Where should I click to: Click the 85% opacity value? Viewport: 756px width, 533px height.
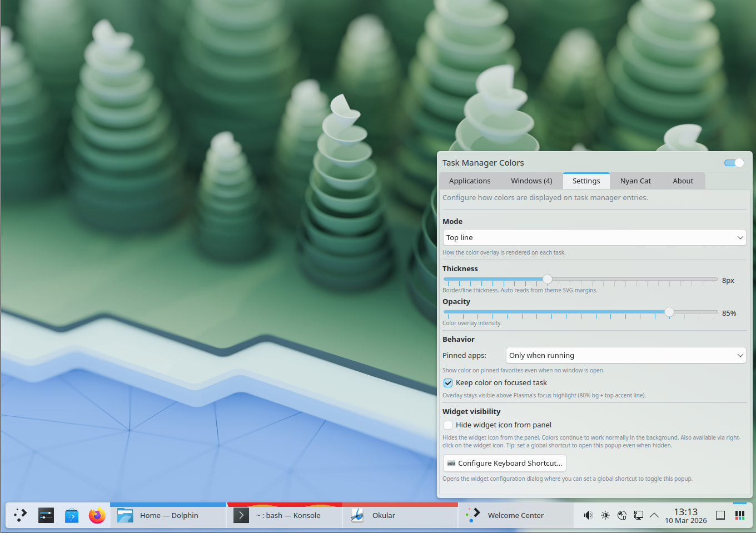pyautogui.click(x=729, y=313)
